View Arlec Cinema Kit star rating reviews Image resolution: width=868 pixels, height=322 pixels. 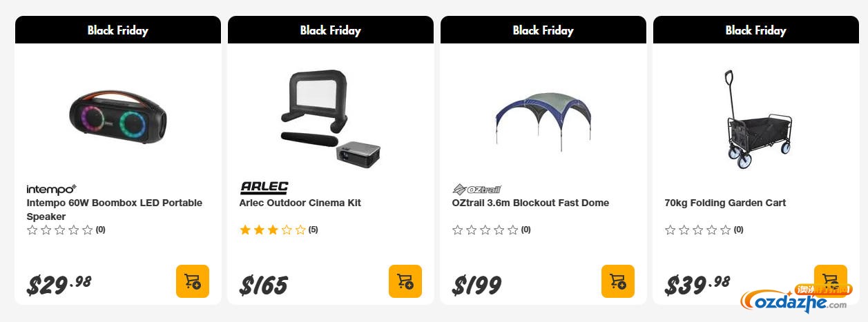click(273, 230)
